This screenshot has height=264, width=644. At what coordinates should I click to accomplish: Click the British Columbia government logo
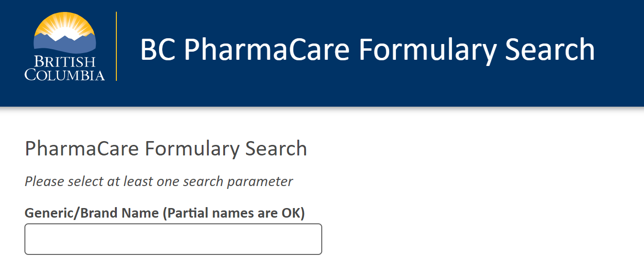pos(65,46)
